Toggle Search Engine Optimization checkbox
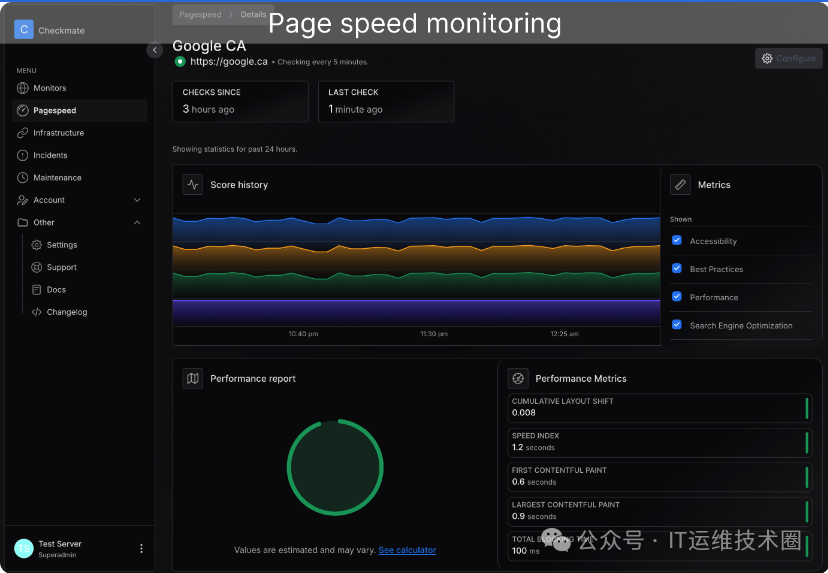 tap(676, 324)
